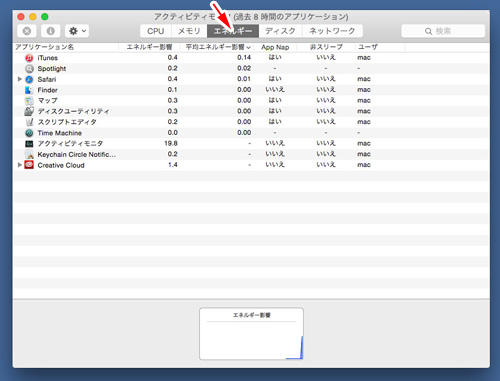Open the ネットワーク tab
The image size is (500, 381).
pyautogui.click(x=332, y=31)
